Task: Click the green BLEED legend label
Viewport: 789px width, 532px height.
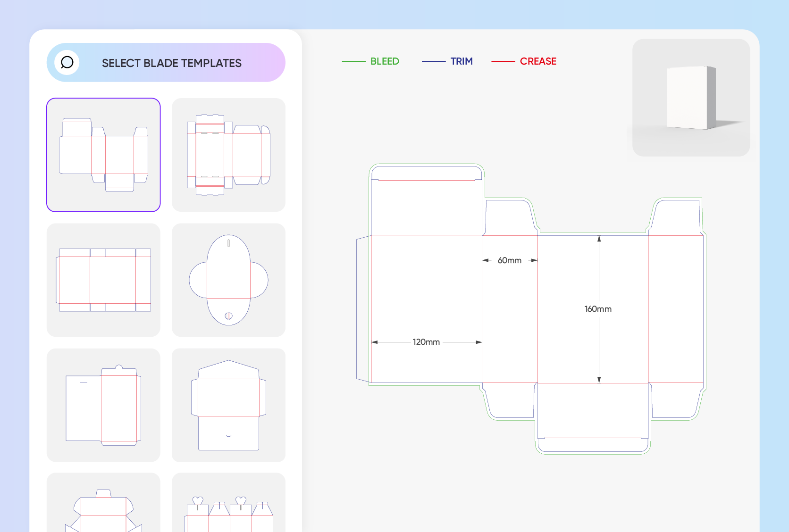Action: 385,61
